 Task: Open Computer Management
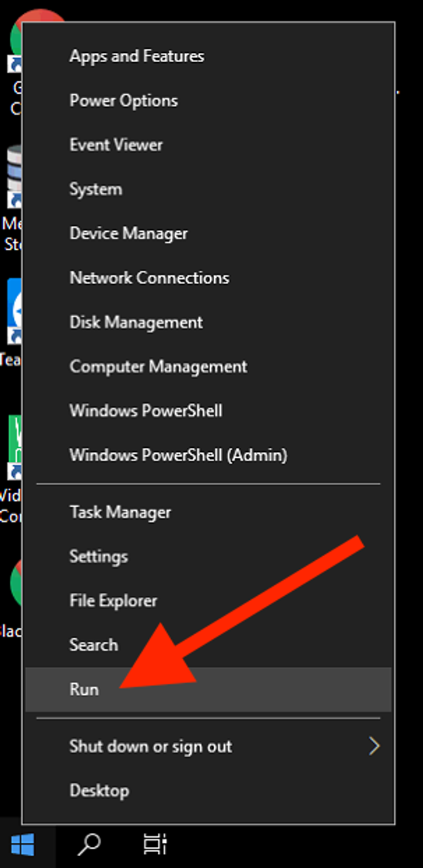(x=158, y=367)
